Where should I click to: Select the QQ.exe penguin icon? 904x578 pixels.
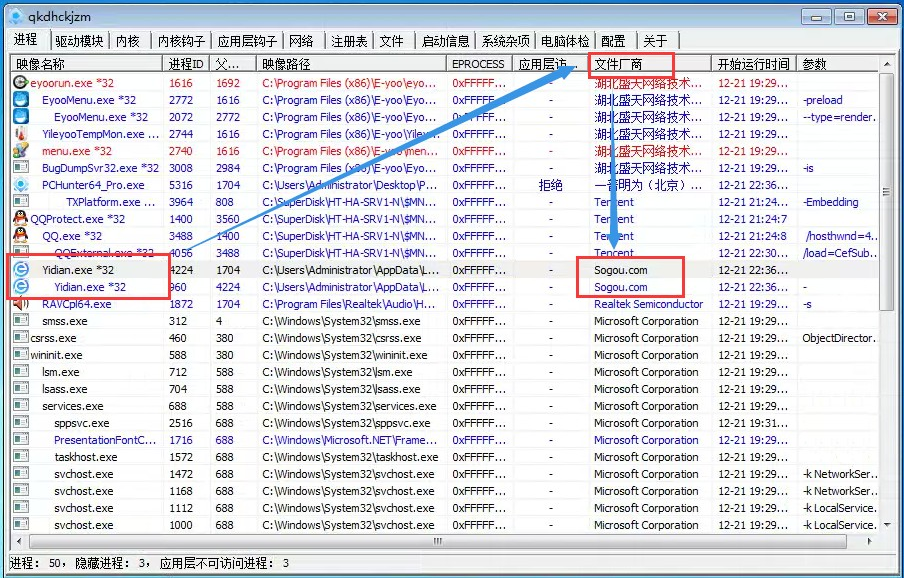coord(21,236)
